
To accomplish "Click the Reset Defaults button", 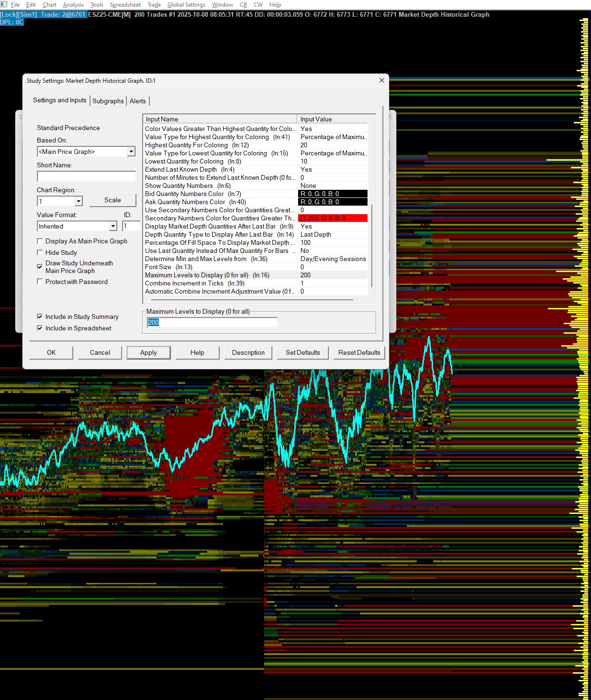I will pyautogui.click(x=359, y=352).
